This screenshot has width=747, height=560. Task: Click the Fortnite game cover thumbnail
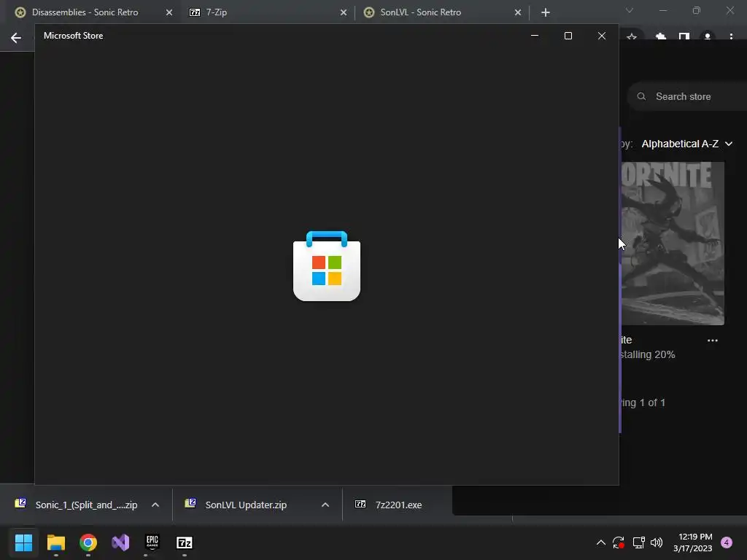pyautogui.click(x=672, y=244)
